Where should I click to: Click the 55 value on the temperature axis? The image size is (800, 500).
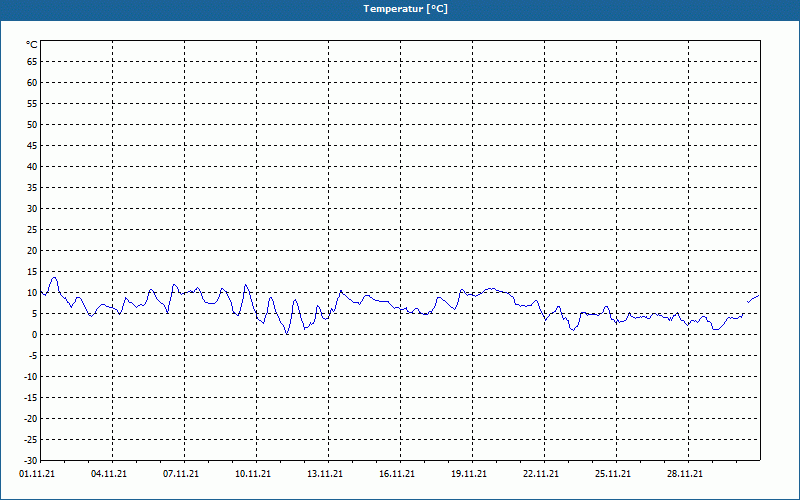pyautogui.click(x=32, y=104)
